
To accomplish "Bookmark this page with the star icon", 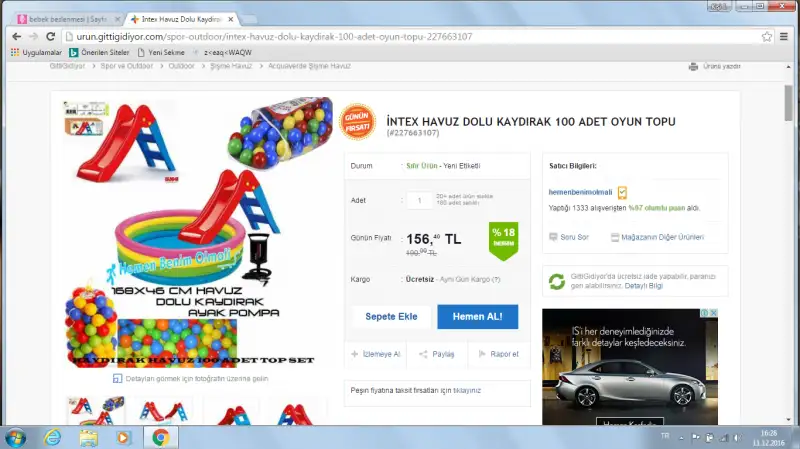I will pyautogui.click(x=766, y=37).
